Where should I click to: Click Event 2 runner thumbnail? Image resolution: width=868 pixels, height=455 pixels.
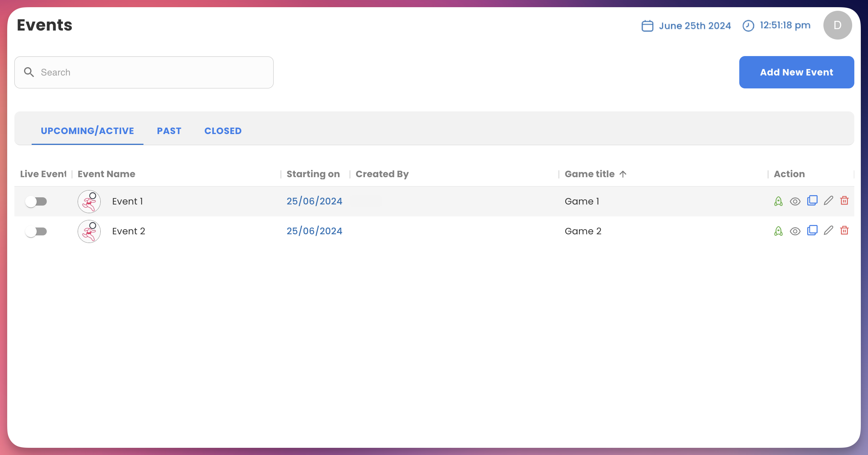tap(89, 231)
